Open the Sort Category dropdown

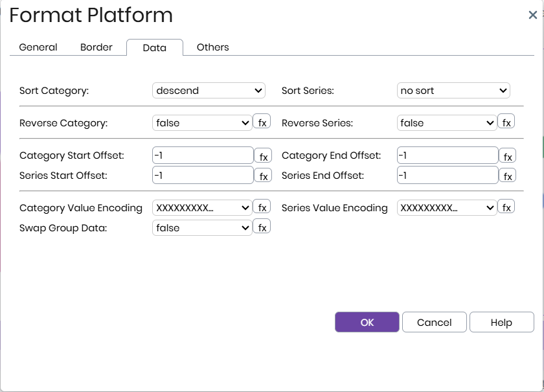pos(209,91)
